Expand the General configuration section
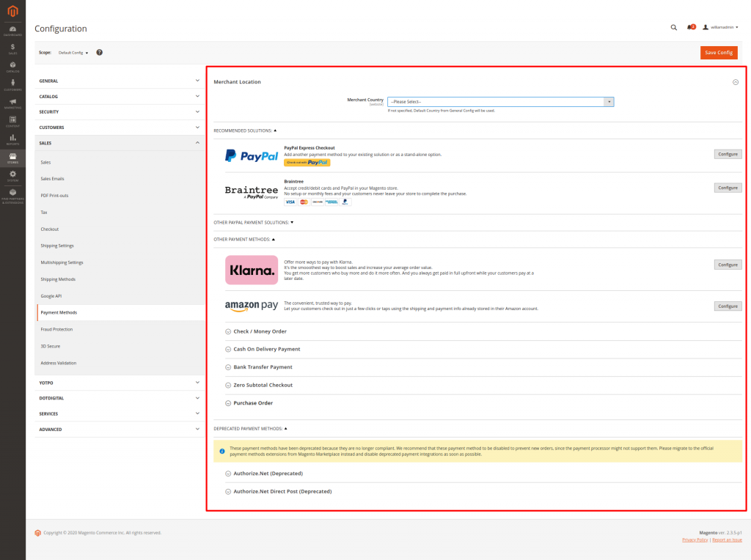The width and height of the screenshot is (751, 560). click(119, 81)
